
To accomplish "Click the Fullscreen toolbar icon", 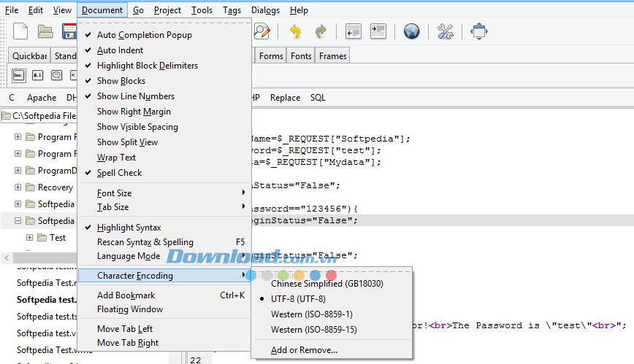I will 479,31.
